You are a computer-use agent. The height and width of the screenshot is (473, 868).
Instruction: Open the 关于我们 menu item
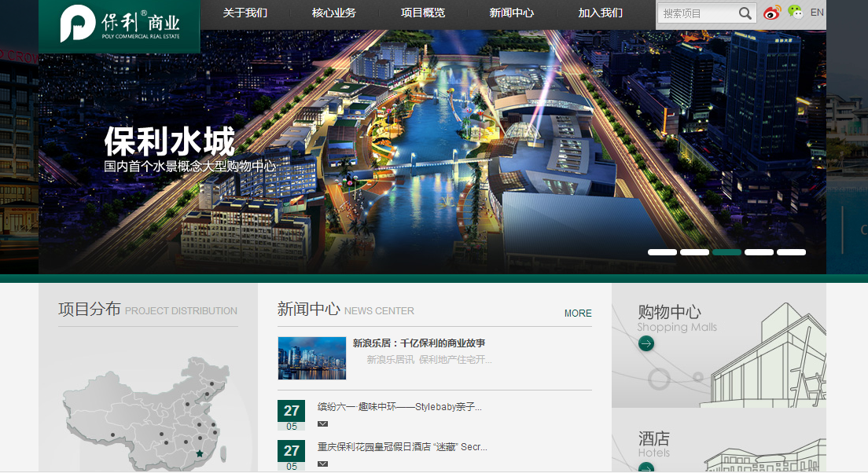point(245,13)
